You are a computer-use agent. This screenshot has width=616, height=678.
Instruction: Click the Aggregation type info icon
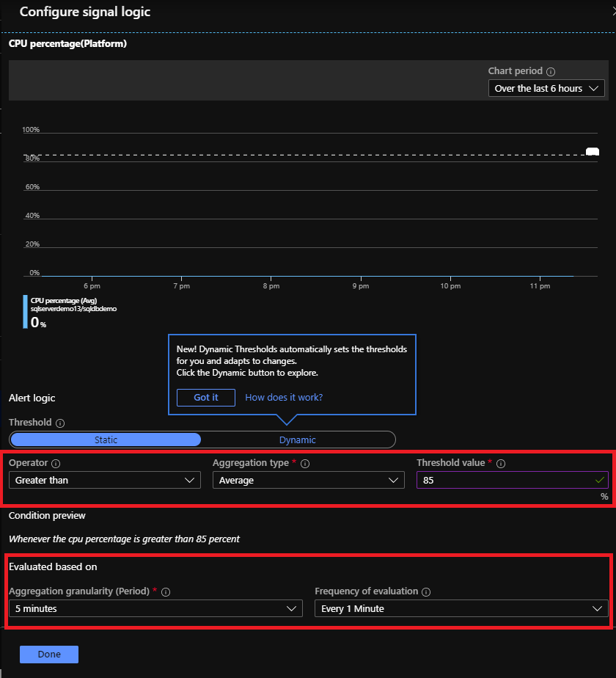click(306, 463)
